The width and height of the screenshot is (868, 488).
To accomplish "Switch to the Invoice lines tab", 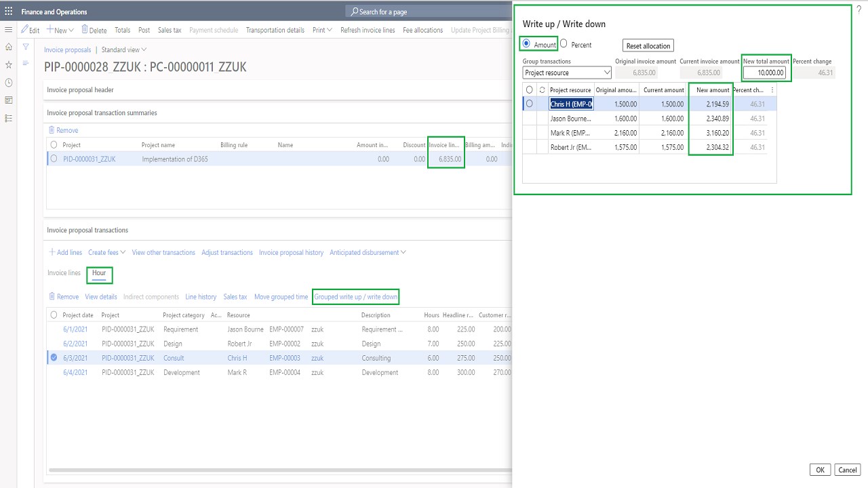I will pyautogui.click(x=64, y=272).
